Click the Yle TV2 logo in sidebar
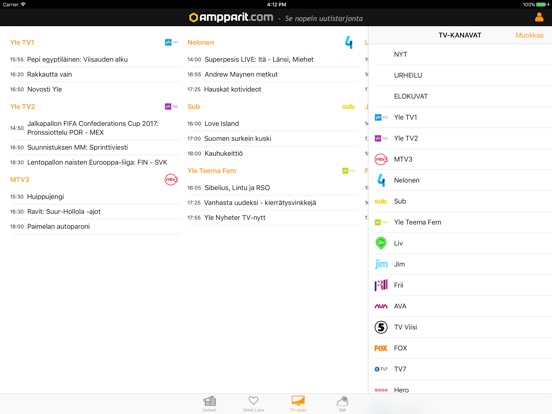552x414 pixels. pyautogui.click(x=381, y=138)
